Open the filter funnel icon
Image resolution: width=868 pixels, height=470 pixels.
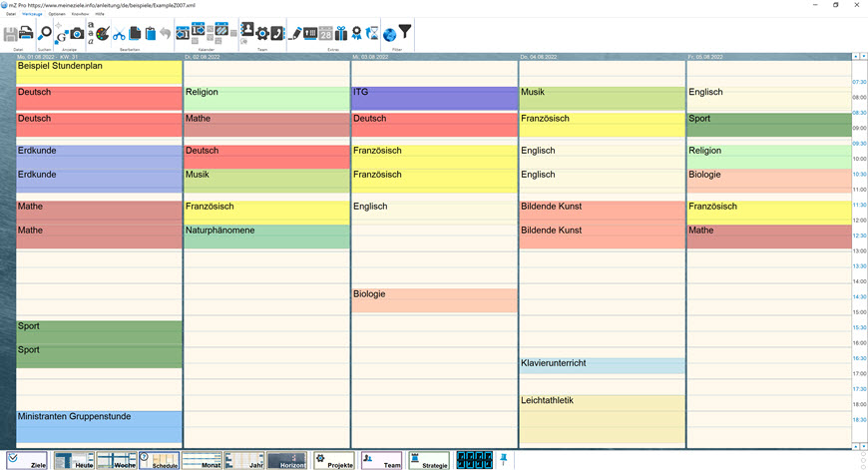tap(405, 32)
